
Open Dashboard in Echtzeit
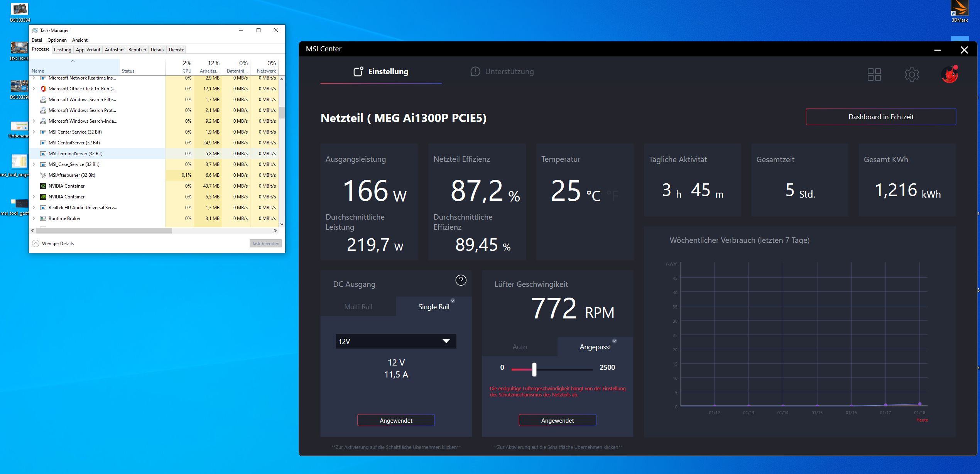pyautogui.click(x=881, y=117)
